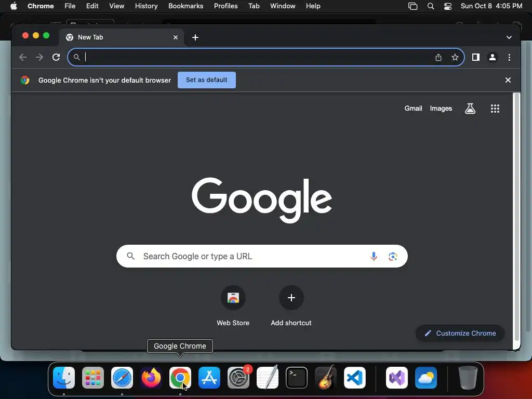The height and width of the screenshot is (399, 532).
Task: Bookmark this tab with the star icon
Action: click(455, 57)
